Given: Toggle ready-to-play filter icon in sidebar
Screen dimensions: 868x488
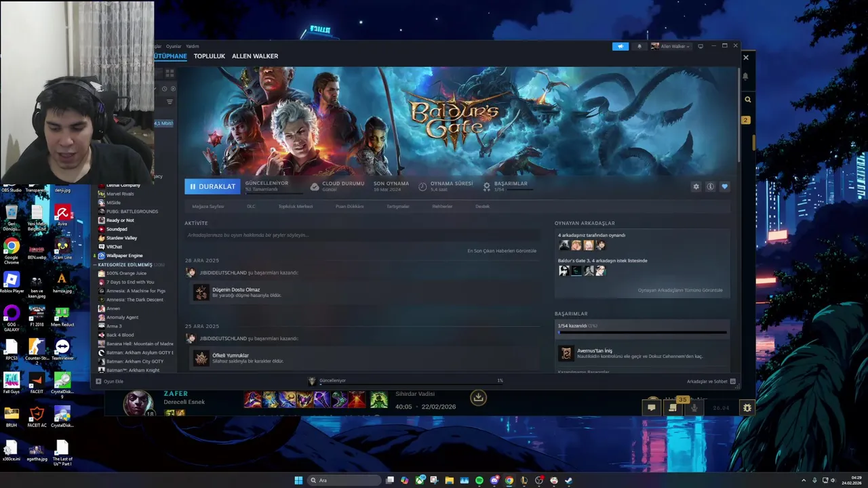Looking at the screenshot, I should 173,88.
